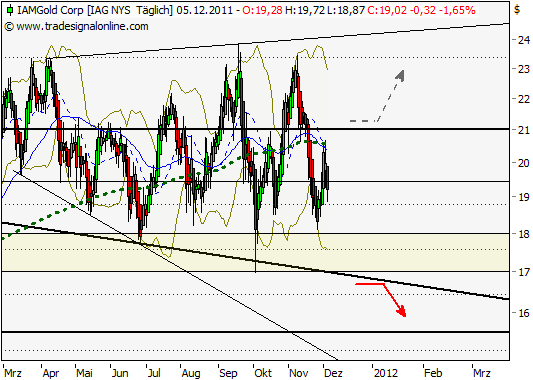
Task: Click the Mrz label at right of time axis
Action: click(482, 373)
